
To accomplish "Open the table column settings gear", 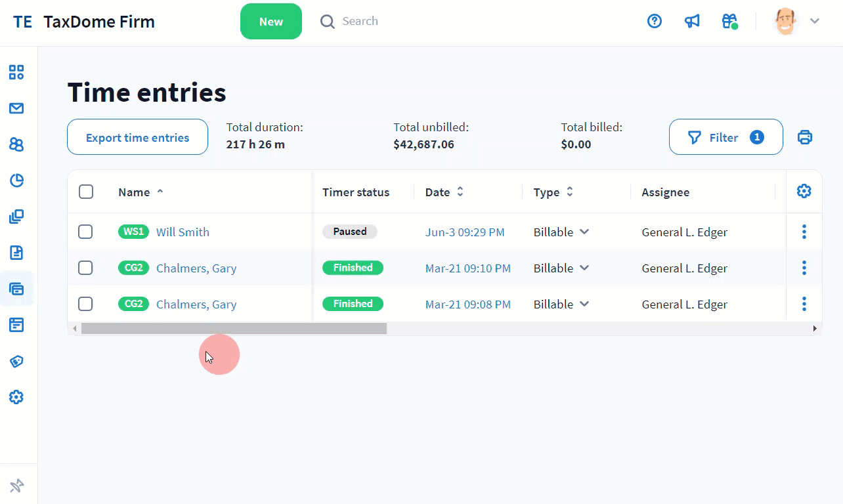I will (x=804, y=191).
